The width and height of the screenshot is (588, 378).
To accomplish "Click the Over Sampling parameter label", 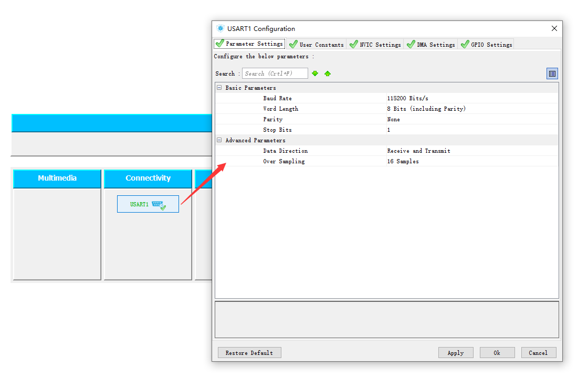I will click(x=284, y=161).
